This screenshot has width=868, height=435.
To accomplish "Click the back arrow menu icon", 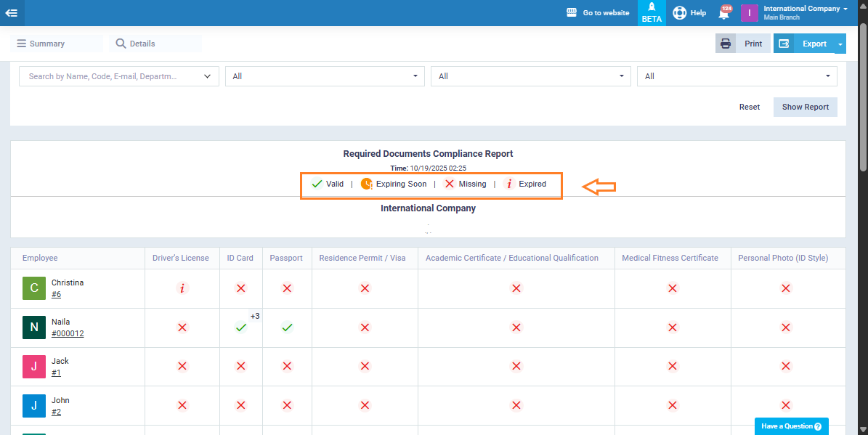I will point(12,12).
